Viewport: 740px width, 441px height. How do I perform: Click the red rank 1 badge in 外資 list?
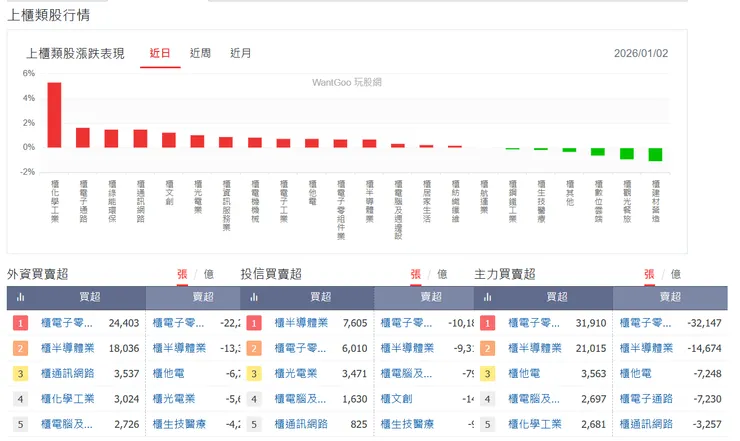[20, 323]
